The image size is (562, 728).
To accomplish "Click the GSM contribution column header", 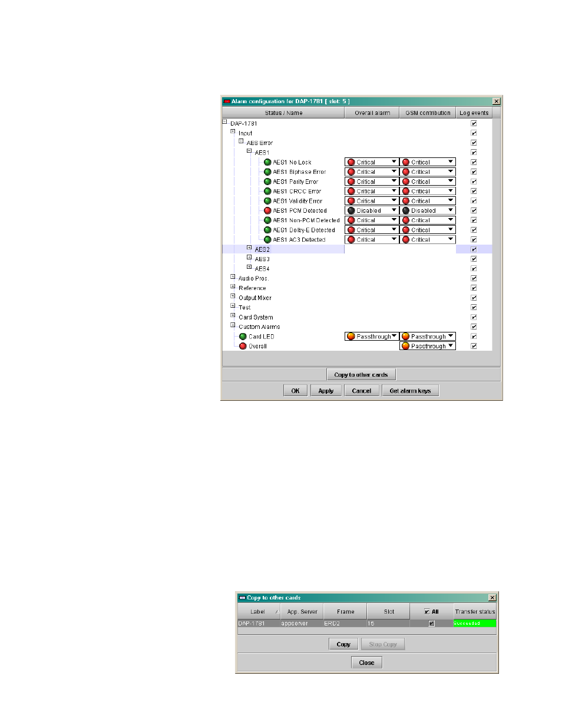I will click(x=428, y=113).
